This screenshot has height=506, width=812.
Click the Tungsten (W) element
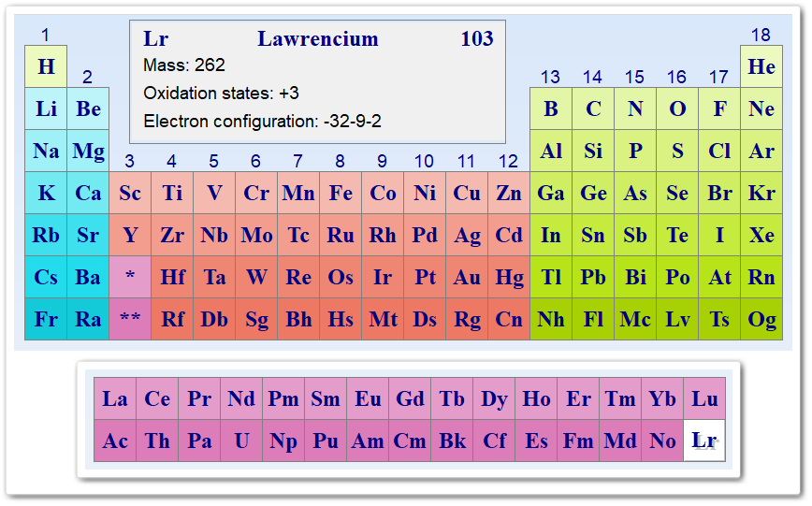(256, 277)
